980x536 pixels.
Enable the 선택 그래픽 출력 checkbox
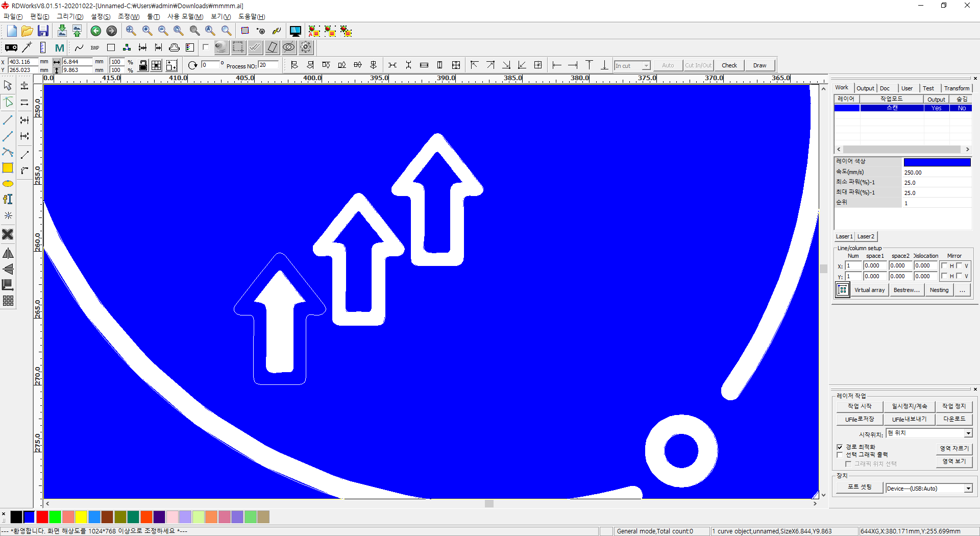(x=840, y=455)
